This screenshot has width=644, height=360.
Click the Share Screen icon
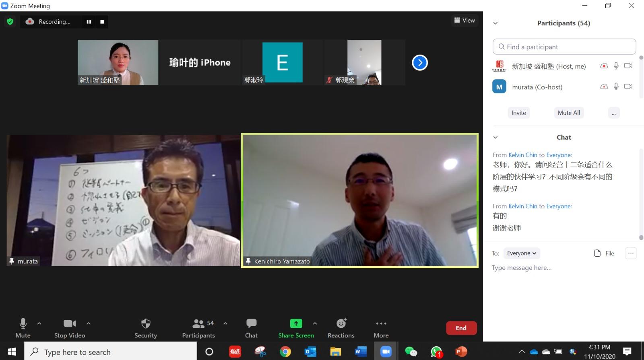pyautogui.click(x=296, y=324)
